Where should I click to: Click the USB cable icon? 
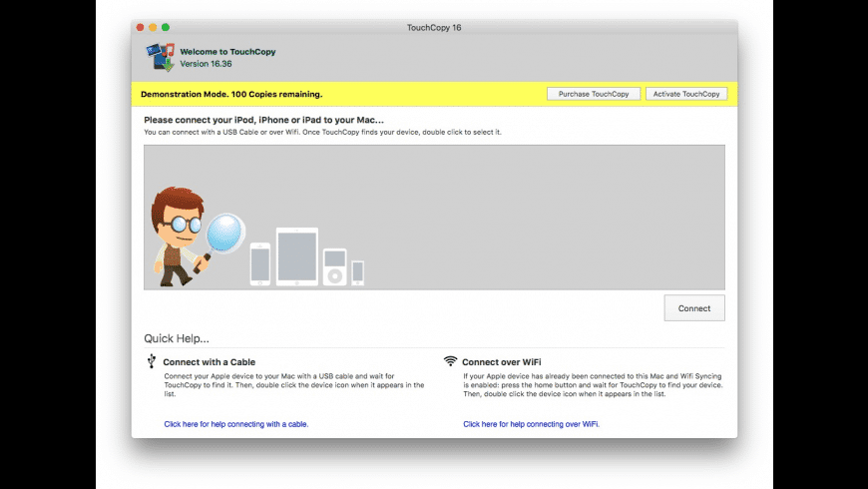(152, 361)
